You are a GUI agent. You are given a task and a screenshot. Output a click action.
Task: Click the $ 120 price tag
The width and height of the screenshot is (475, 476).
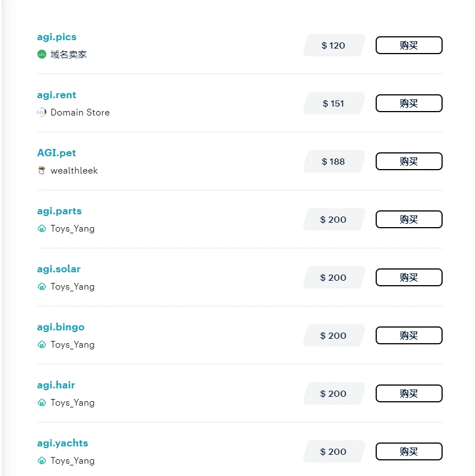pyautogui.click(x=334, y=45)
